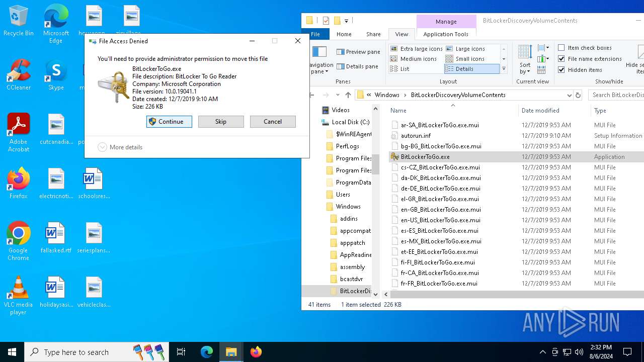Expand the layout gallery more arrow
The width and height of the screenshot is (644, 362).
tap(504, 69)
